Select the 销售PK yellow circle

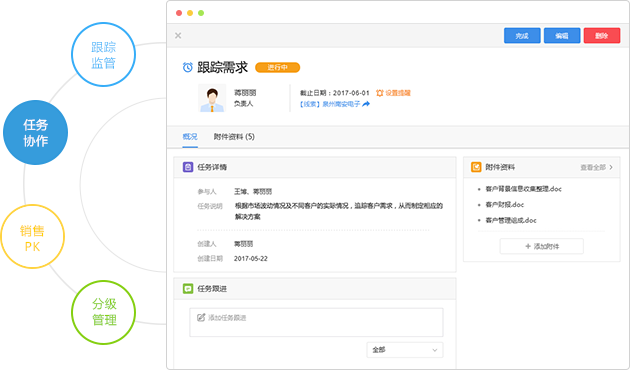click(x=32, y=237)
